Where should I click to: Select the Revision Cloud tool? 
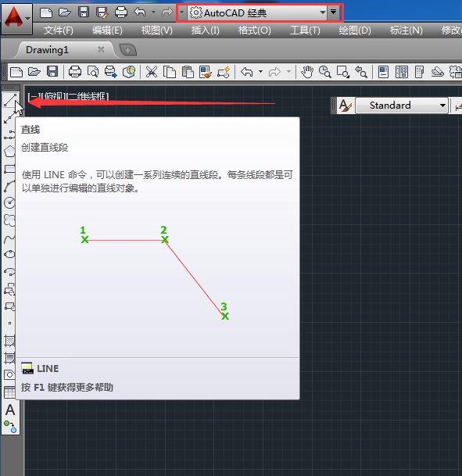[x=9, y=220]
